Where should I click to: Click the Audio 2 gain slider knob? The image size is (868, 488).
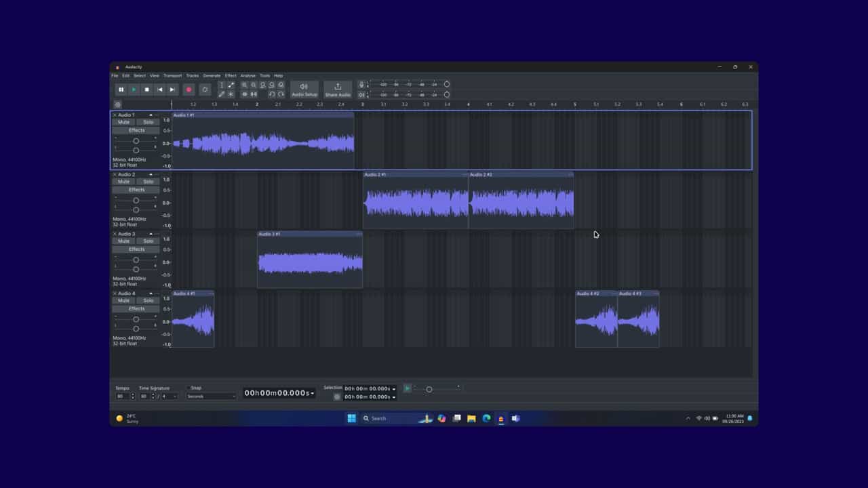tap(136, 201)
